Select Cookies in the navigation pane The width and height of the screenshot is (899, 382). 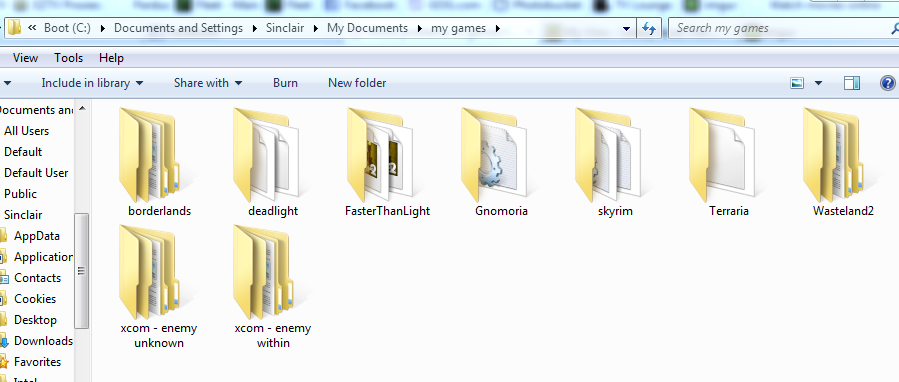[35, 299]
